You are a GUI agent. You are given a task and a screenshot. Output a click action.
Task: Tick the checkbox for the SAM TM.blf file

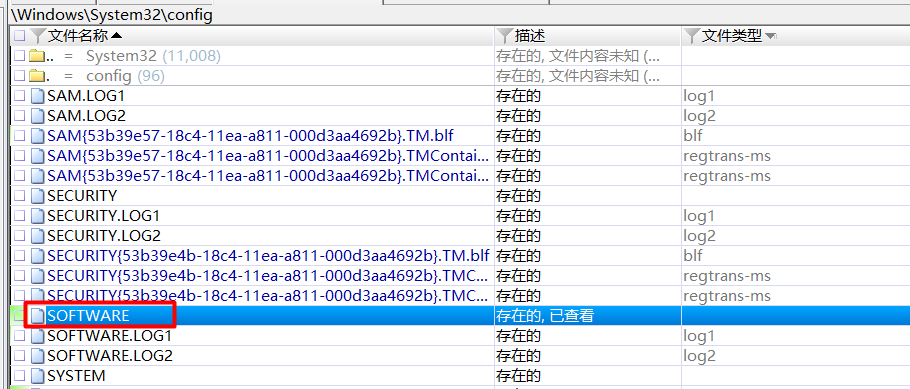tap(20, 136)
